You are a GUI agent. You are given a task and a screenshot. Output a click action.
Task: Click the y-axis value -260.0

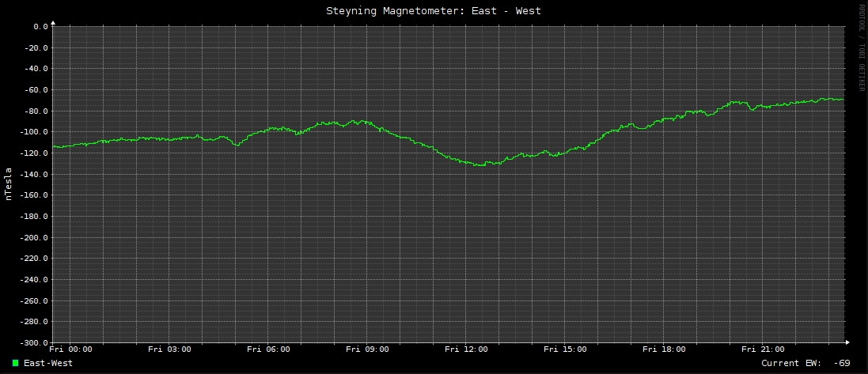[x=33, y=300]
